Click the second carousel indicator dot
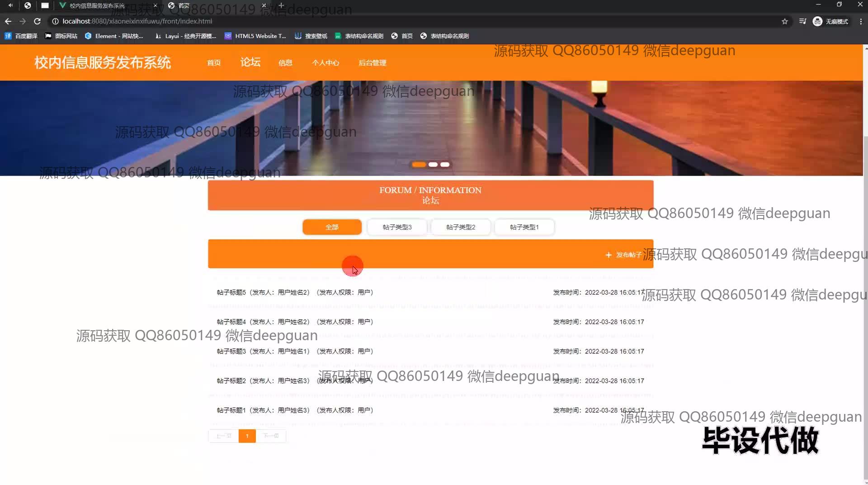Screen dimensions: 868x485 click(x=433, y=165)
